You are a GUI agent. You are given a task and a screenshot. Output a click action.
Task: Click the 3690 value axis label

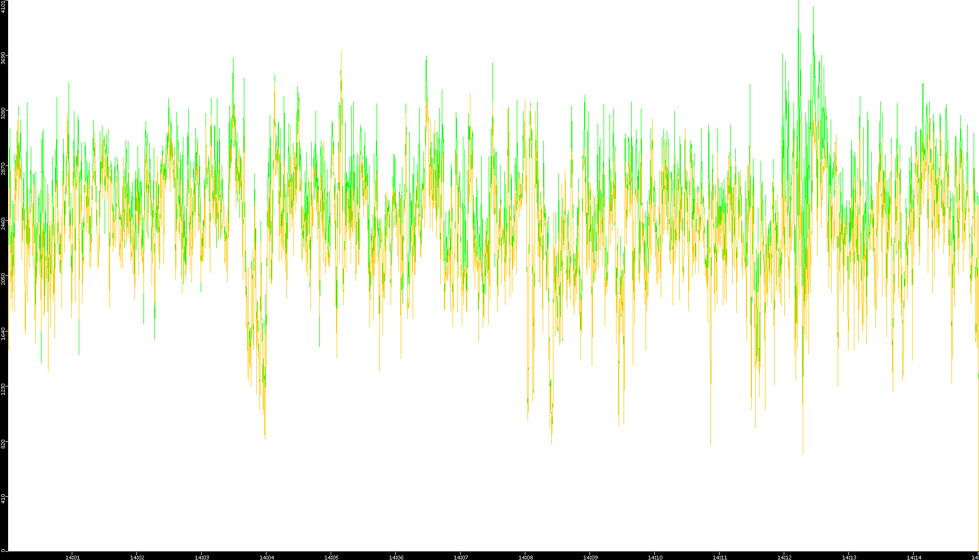(3, 58)
